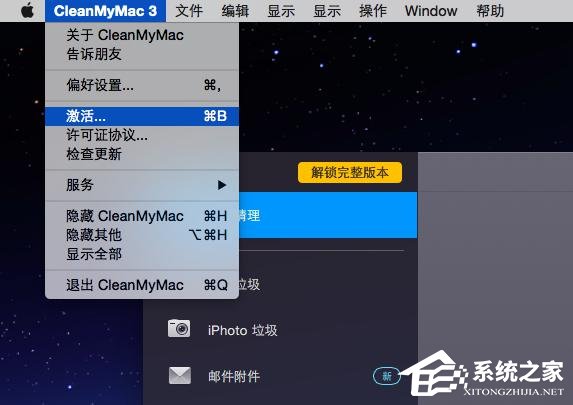The height and width of the screenshot is (405, 573).
Task: Open the 帮助 menu in menu bar
Action: pyautogui.click(x=490, y=11)
